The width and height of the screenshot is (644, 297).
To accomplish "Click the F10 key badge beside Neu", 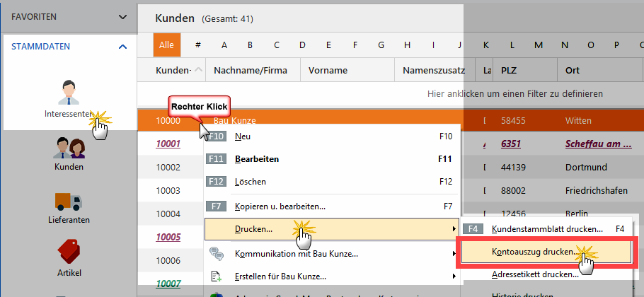I will click(x=217, y=136).
